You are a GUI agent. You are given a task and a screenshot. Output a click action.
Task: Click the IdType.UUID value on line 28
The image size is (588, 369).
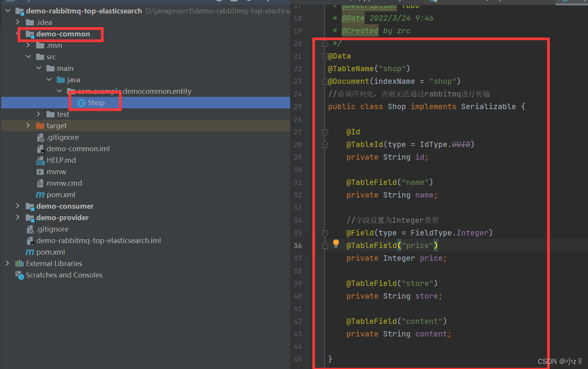point(445,144)
